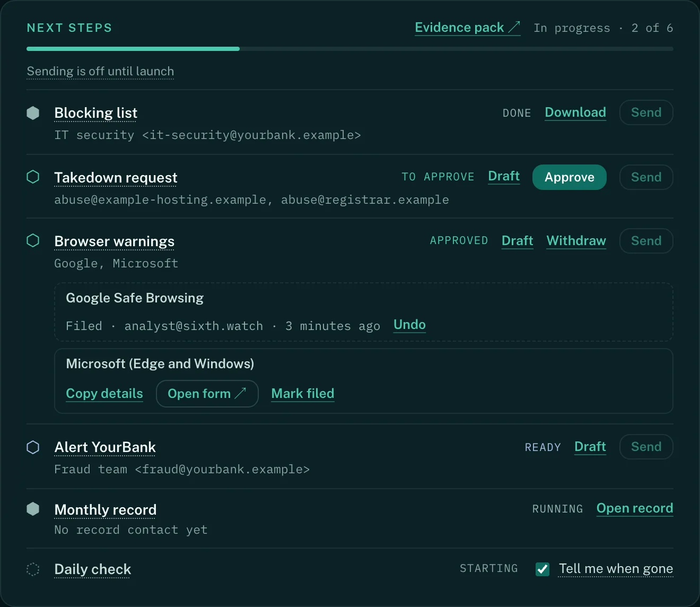Image resolution: width=700 pixels, height=607 pixels.
Task: Click the hexagon icon beside Alert YourBank
Action: click(33, 447)
